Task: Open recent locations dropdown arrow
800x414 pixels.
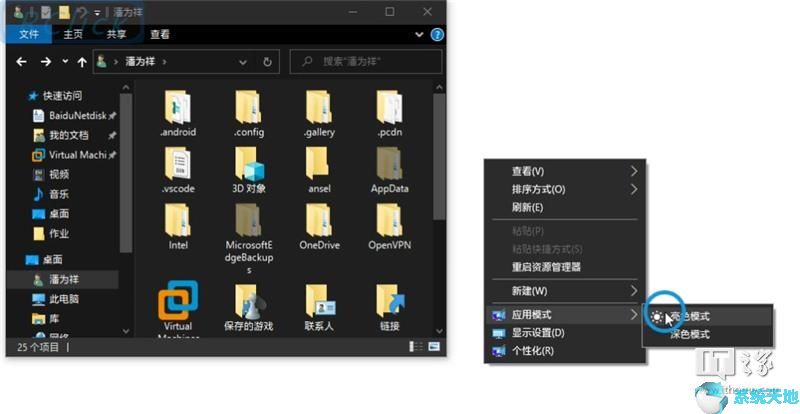Action: (x=65, y=61)
